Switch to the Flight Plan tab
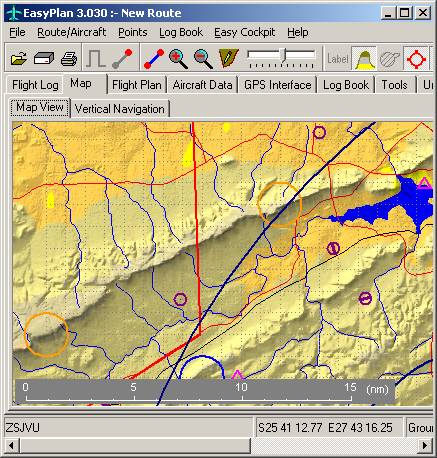Screen dimensions: 437x458 pos(137,85)
